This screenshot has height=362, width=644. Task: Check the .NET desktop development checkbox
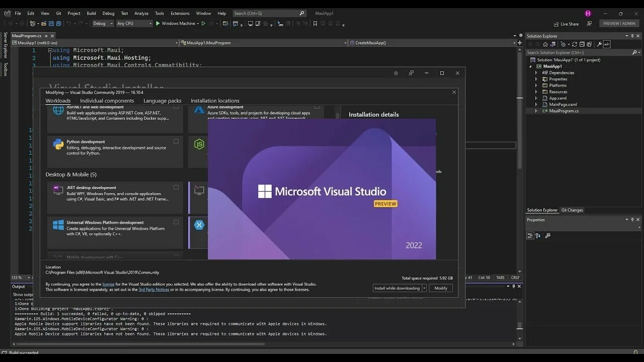(176, 187)
